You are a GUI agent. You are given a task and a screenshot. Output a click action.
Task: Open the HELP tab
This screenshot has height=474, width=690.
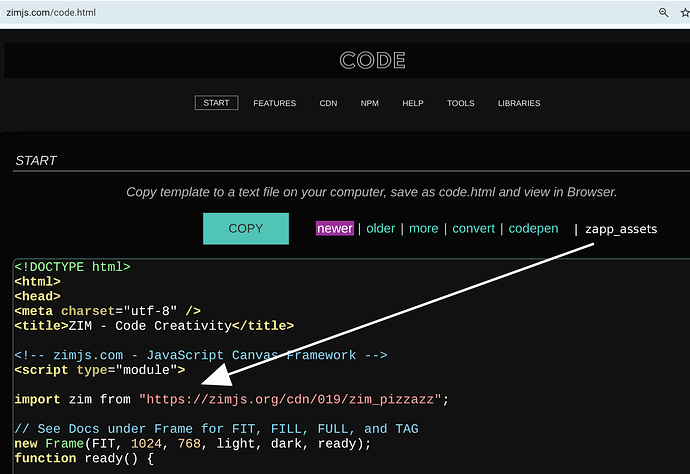pos(413,103)
